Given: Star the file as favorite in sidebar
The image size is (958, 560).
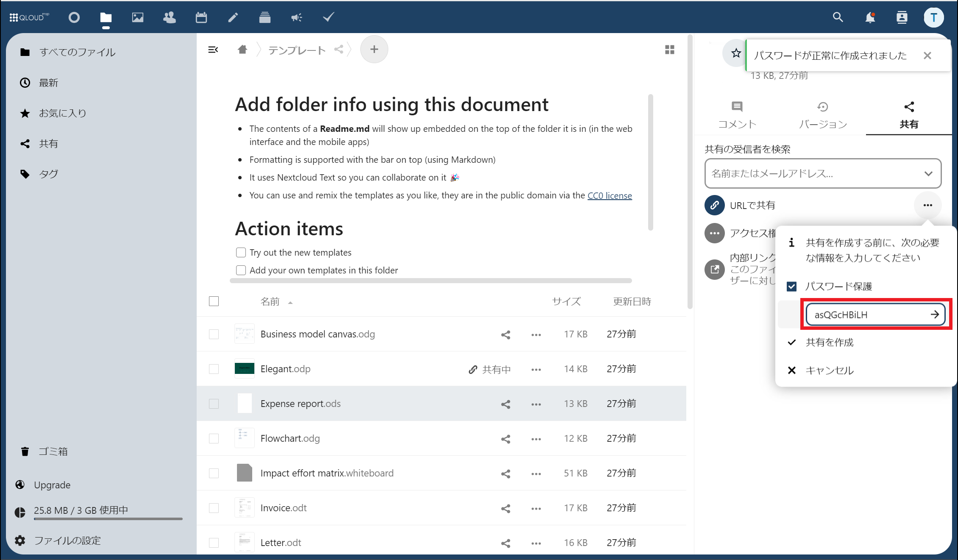Looking at the screenshot, I should click(736, 53).
